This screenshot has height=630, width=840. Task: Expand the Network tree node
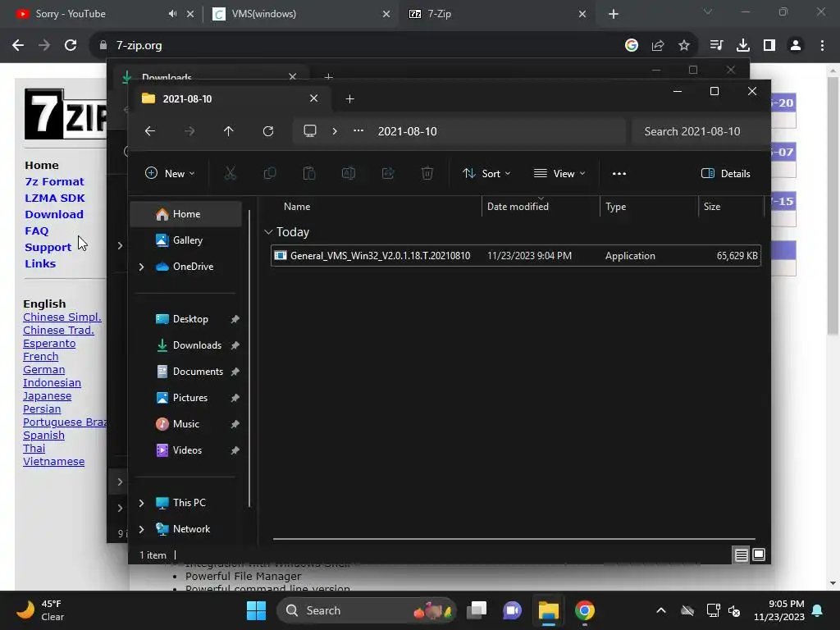(141, 529)
